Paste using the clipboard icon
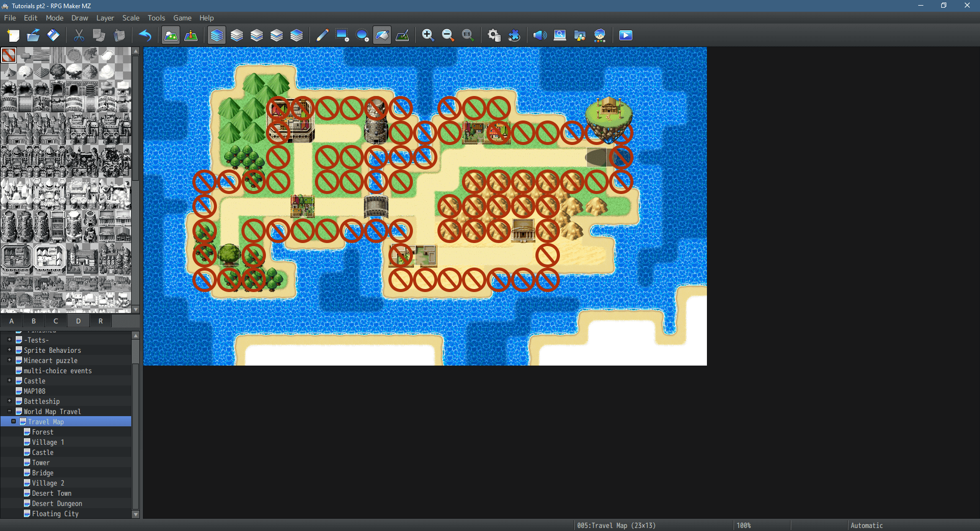The width and height of the screenshot is (980, 531). pos(119,35)
